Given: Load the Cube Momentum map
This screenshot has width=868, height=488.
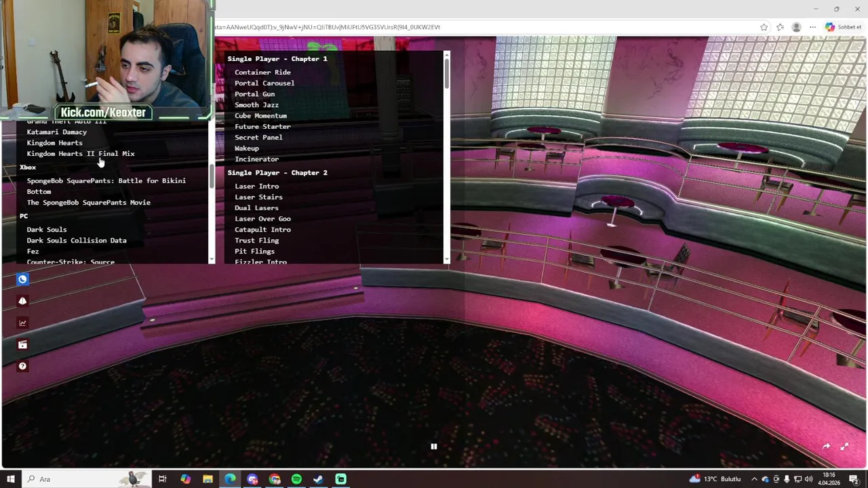Looking at the screenshot, I should (x=260, y=116).
